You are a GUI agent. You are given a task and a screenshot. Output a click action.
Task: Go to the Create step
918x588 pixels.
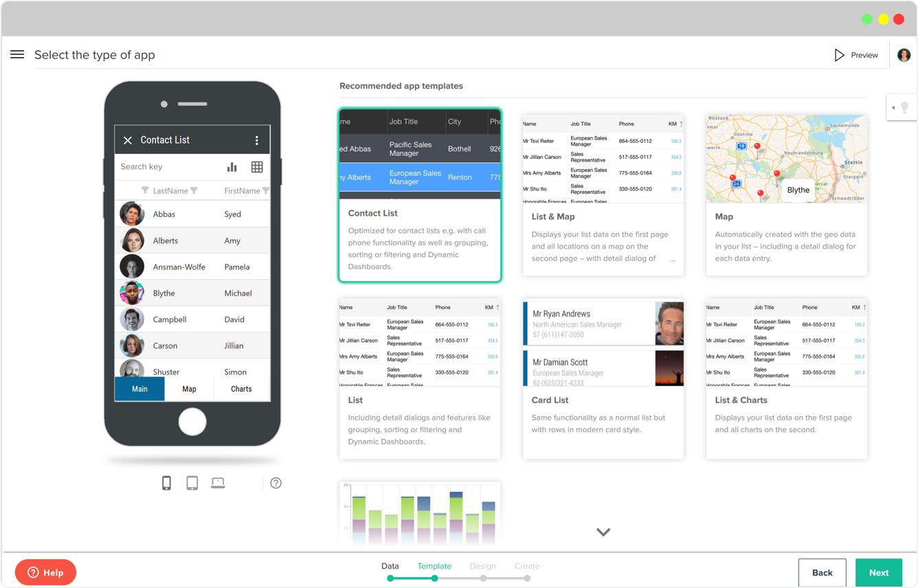click(527, 566)
